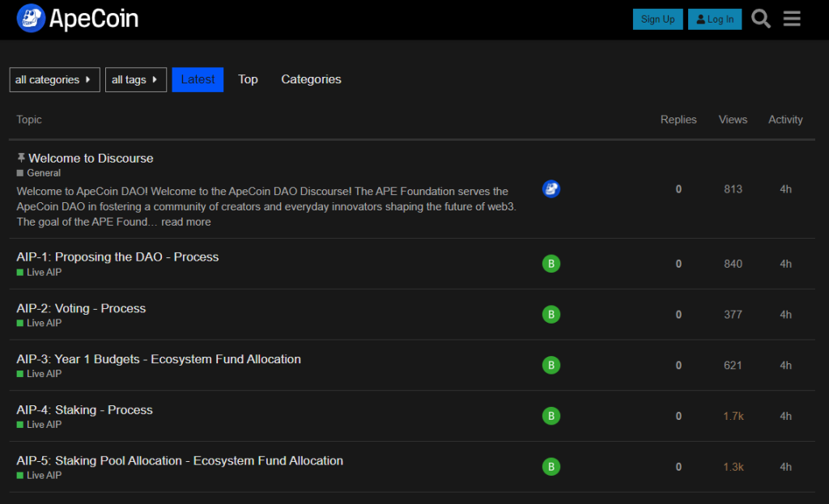The height and width of the screenshot is (504, 829).
Task: Open the B avatar on AIP-2 row
Action: 551,315
